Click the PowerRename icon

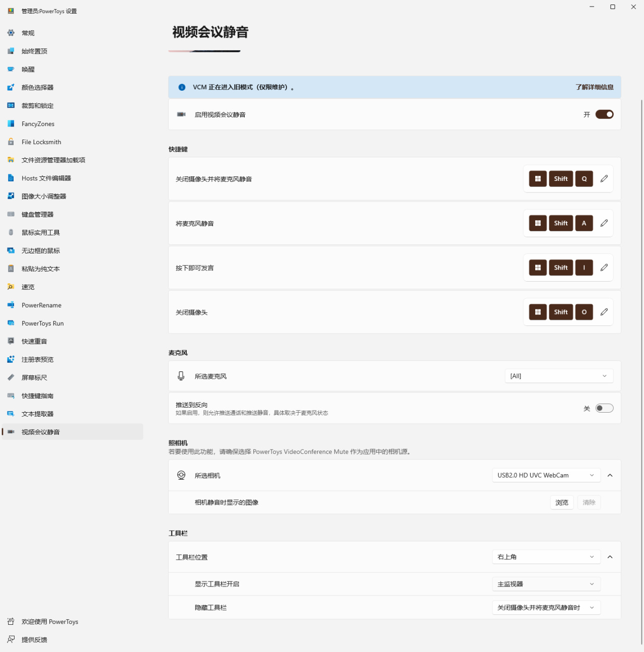[11, 305]
